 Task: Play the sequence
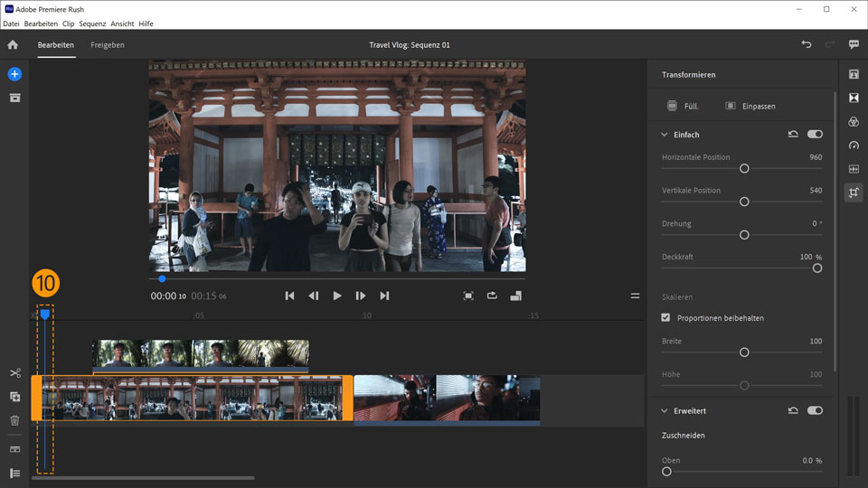[x=337, y=296]
